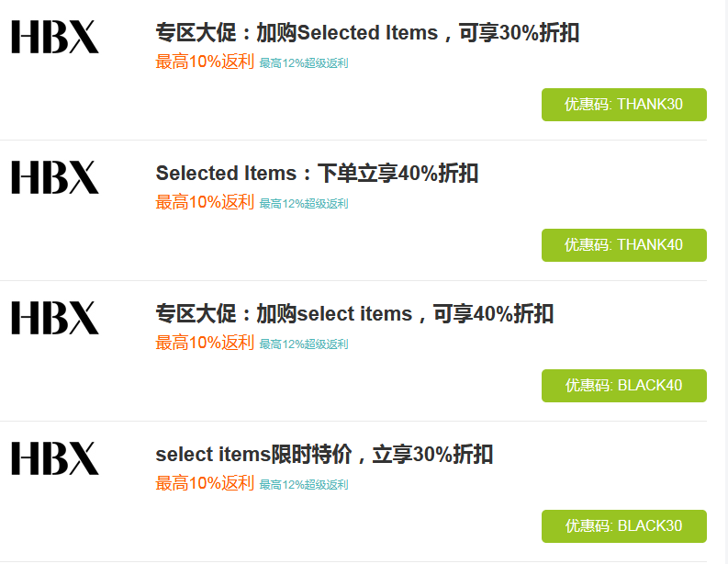Click 最高10%返利 under the THANK30 deal
This screenshot has height=564, width=728.
coord(205,62)
